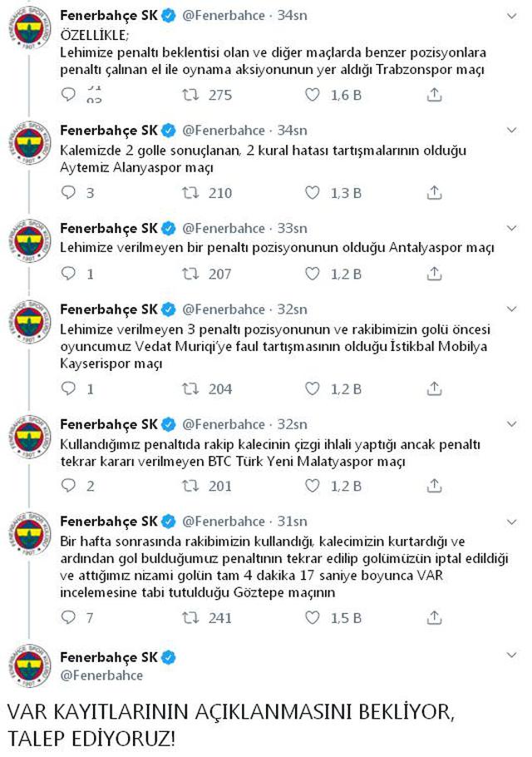Retweet the Göztepe maçının tweet
Viewport: 532px width, 757px height.
click(x=190, y=617)
